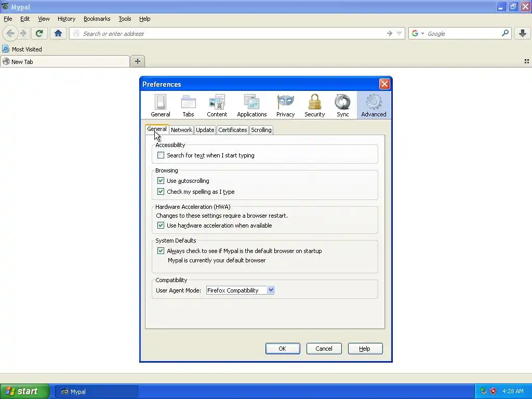The height and width of the screenshot is (399, 532).
Task: Open the Bookmarks menu
Action: coord(97,19)
